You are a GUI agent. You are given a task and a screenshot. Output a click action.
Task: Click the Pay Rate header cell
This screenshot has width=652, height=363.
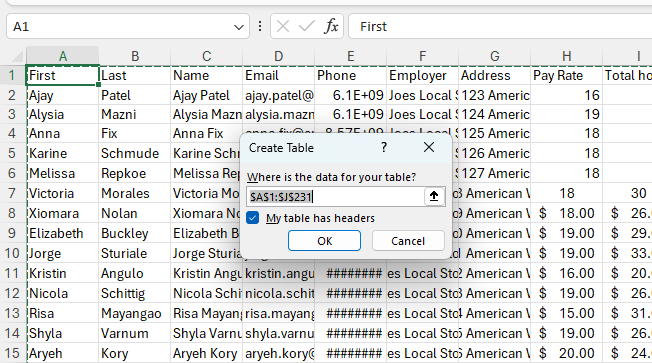coord(566,75)
